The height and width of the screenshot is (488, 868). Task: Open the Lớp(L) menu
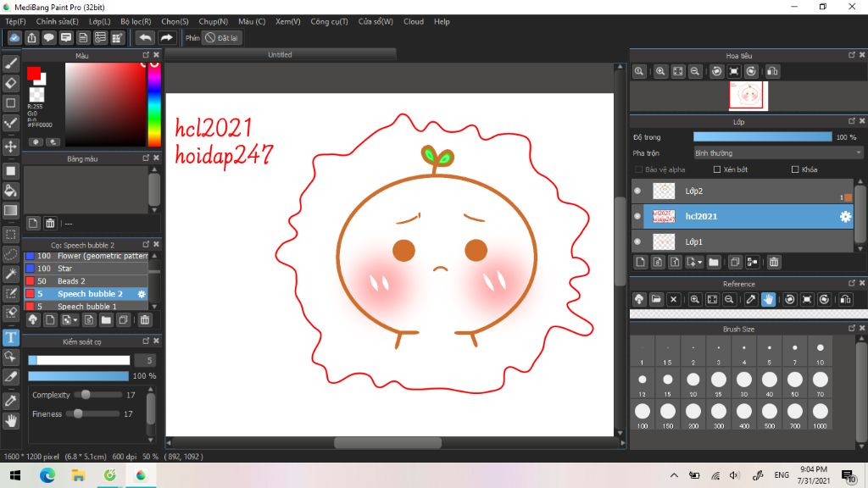100,21
